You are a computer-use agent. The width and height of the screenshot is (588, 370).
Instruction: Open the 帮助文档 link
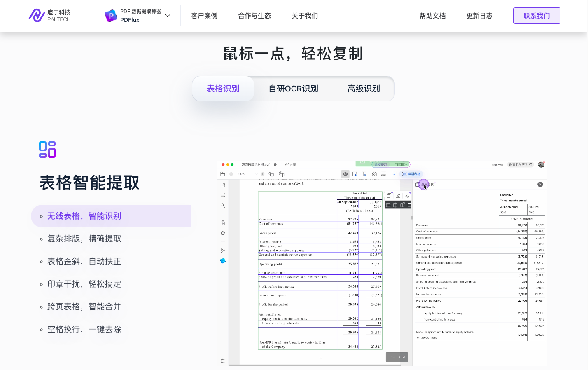(x=432, y=16)
